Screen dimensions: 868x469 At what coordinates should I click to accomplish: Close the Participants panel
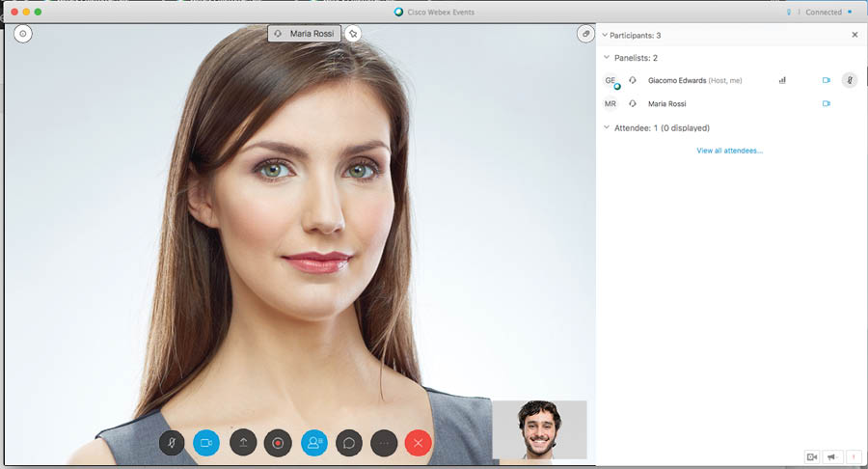click(854, 35)
